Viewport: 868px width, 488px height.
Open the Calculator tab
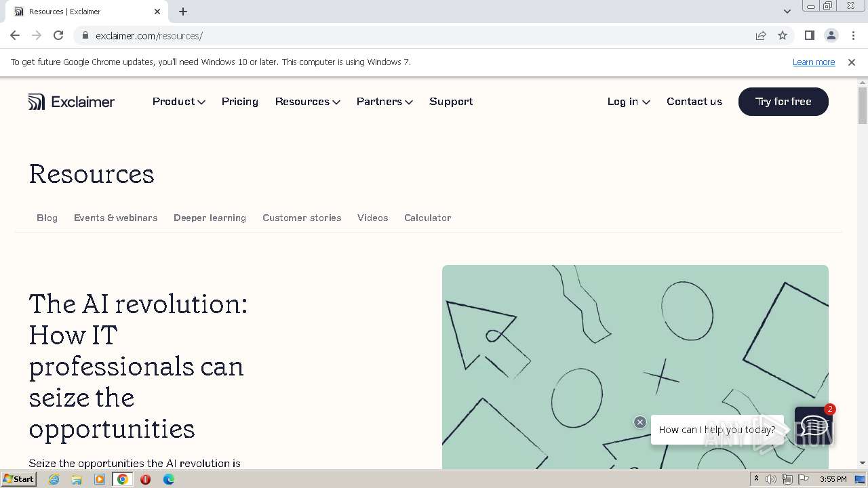pos(427,218)
